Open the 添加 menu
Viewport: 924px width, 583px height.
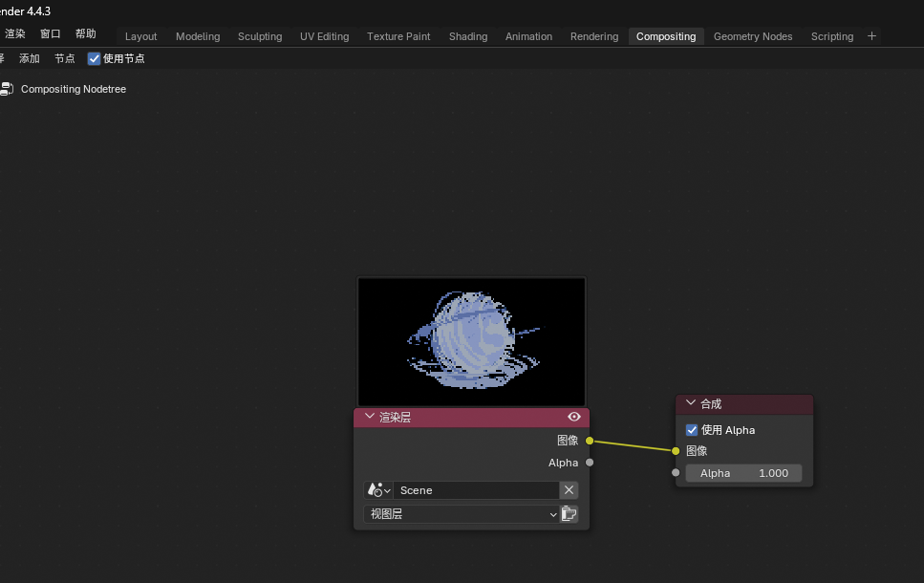coord(30,58)
